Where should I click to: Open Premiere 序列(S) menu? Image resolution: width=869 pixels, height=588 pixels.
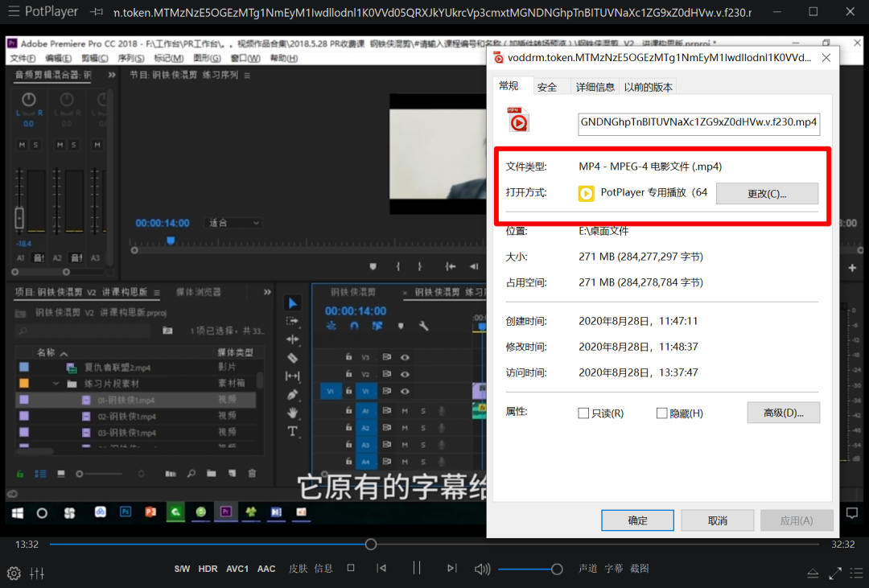coord(131,58)
